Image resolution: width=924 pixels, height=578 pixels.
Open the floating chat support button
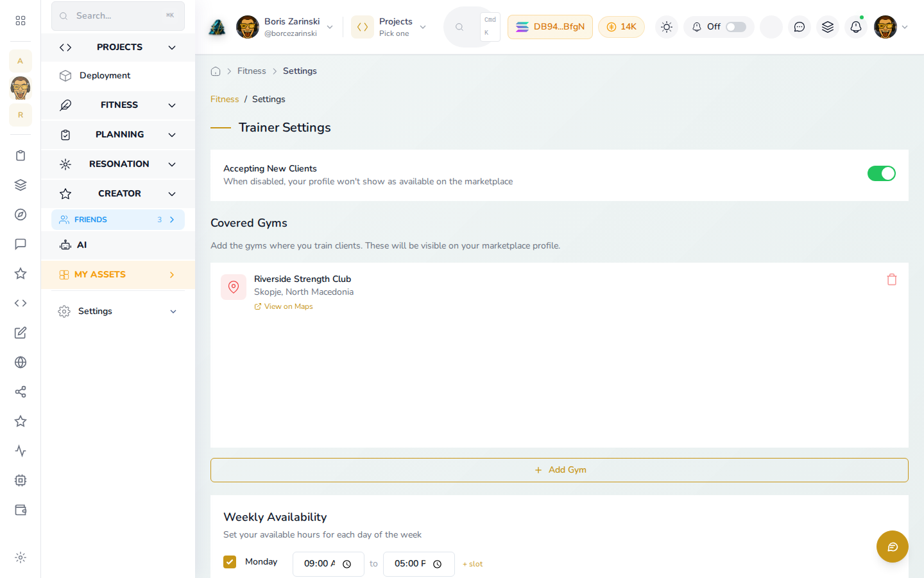893,547
